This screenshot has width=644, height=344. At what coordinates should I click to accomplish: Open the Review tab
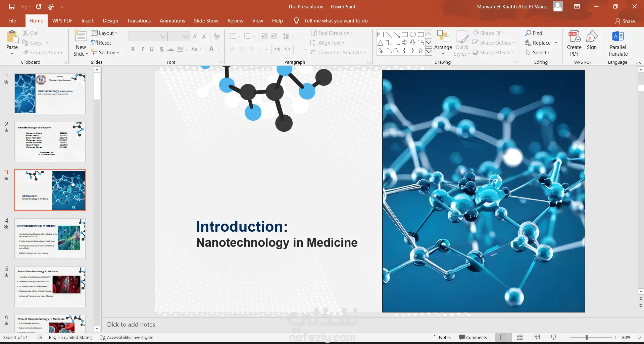click(235, 21)
